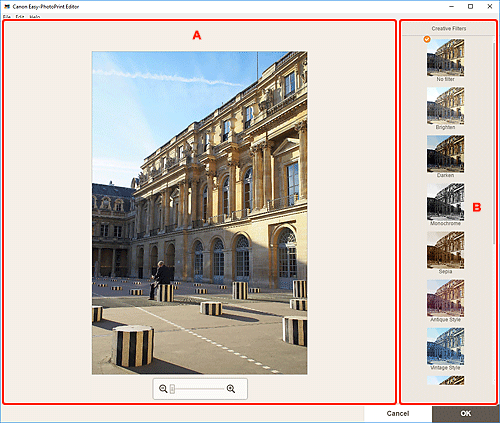Open the File menu

[7, 17]
